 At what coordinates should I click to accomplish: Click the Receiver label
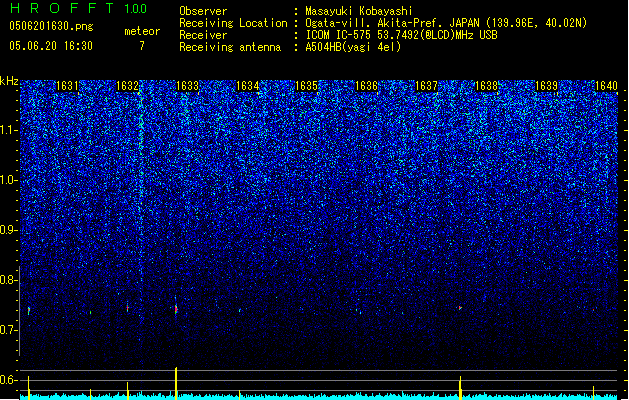[203, 35]
